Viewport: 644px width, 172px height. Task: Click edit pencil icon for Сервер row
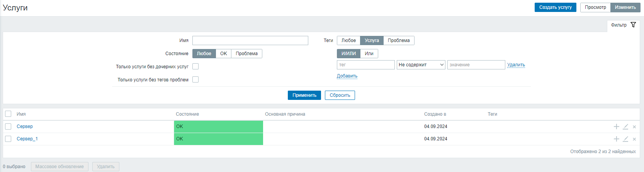(x=625, y=126)
